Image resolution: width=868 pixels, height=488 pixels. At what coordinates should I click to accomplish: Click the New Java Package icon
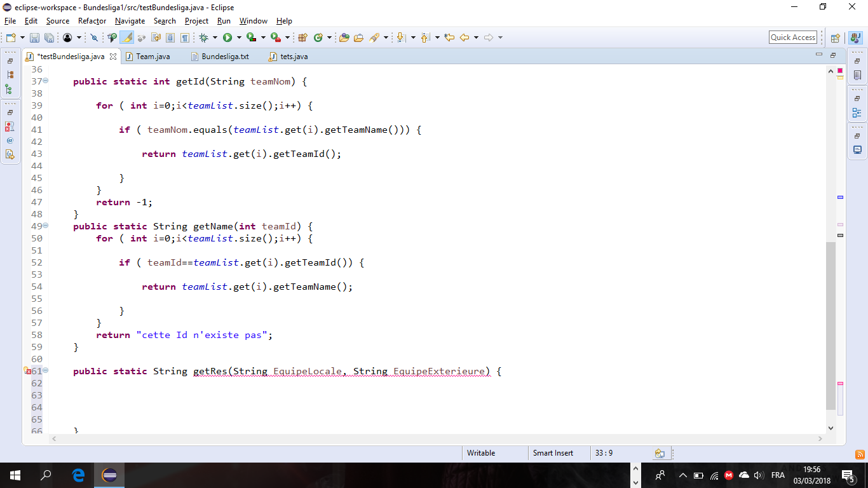click(x=302, y=37)
